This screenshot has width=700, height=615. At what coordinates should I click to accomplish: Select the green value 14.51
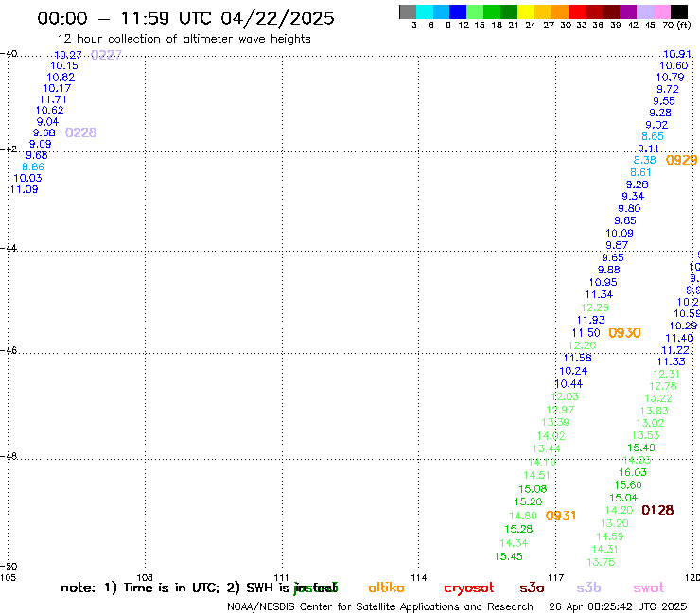click(536, 476)
